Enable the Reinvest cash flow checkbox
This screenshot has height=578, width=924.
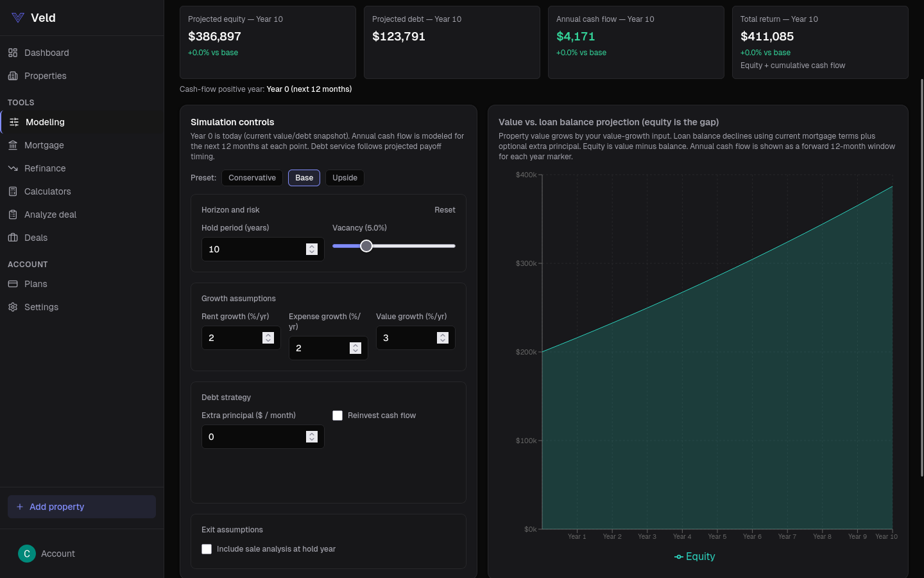pyautogui.click(x=338, y=416)
